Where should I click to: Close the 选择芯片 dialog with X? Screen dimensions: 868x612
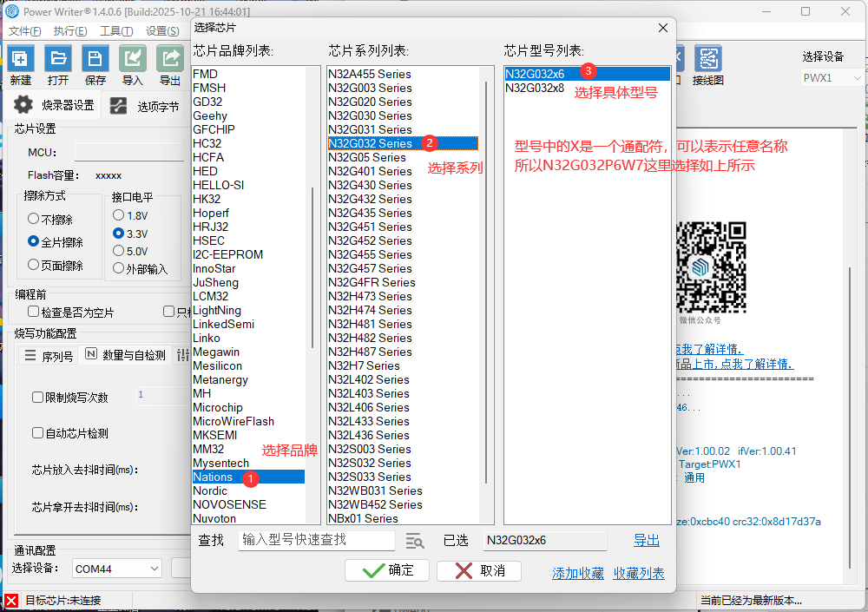pyautogui.click(x=664, y=28)
